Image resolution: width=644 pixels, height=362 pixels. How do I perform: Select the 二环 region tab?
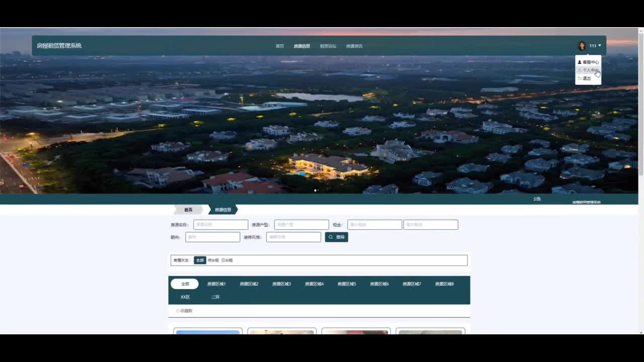215,297
